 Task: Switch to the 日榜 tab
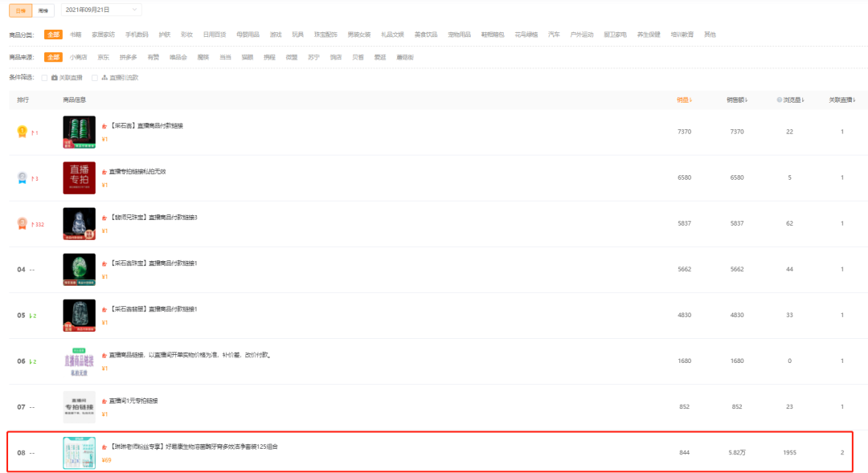tap(20, 10)
